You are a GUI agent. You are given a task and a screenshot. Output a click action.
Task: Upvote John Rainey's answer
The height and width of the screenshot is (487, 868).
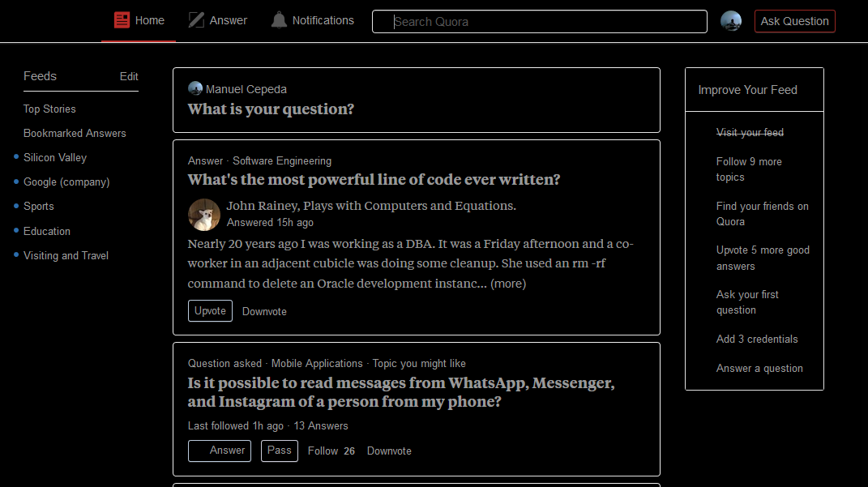210,311
